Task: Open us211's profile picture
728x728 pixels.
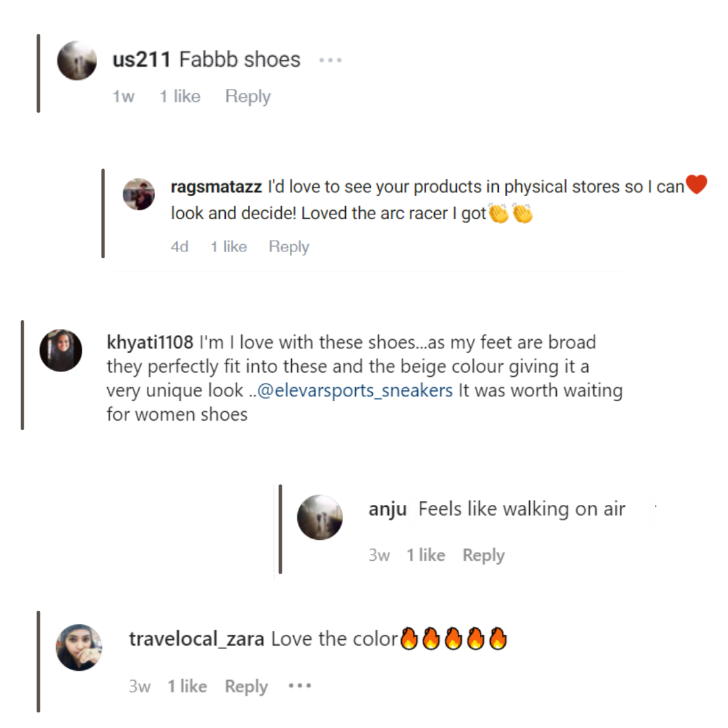Action: (x=77, y=61)
